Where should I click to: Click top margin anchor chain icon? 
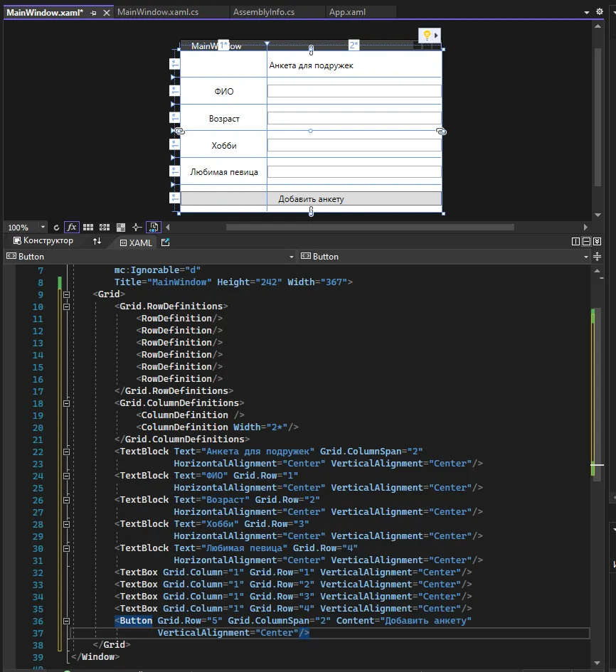point(312,50)
